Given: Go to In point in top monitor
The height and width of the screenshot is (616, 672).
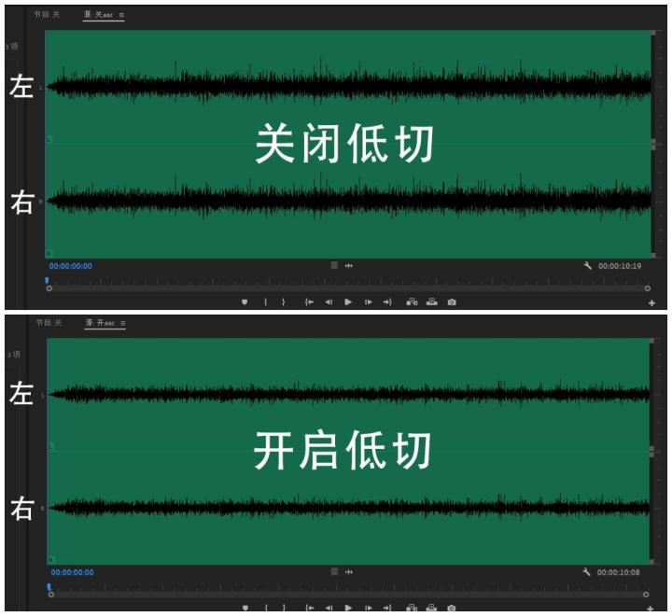Looking at the screenshot, I should [309, 302].
